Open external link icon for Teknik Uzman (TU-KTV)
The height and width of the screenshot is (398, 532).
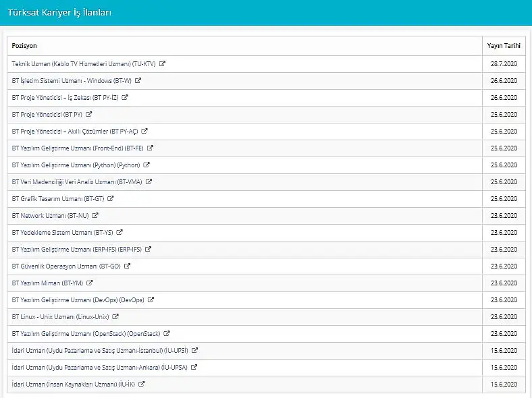162,63
